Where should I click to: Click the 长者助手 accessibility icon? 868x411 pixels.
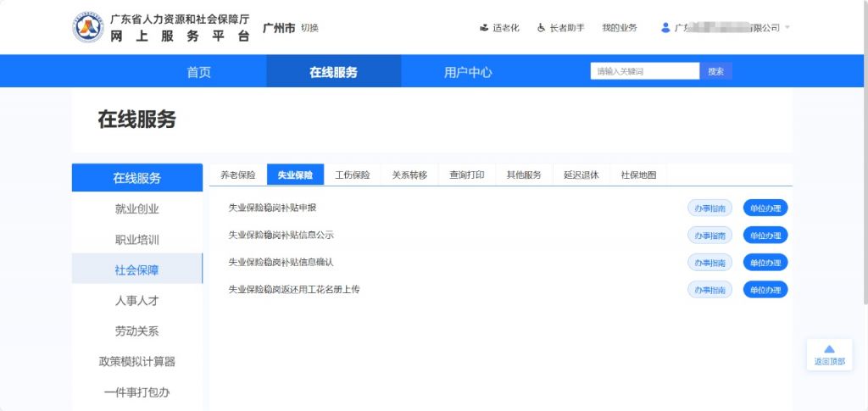click(541, 28)
